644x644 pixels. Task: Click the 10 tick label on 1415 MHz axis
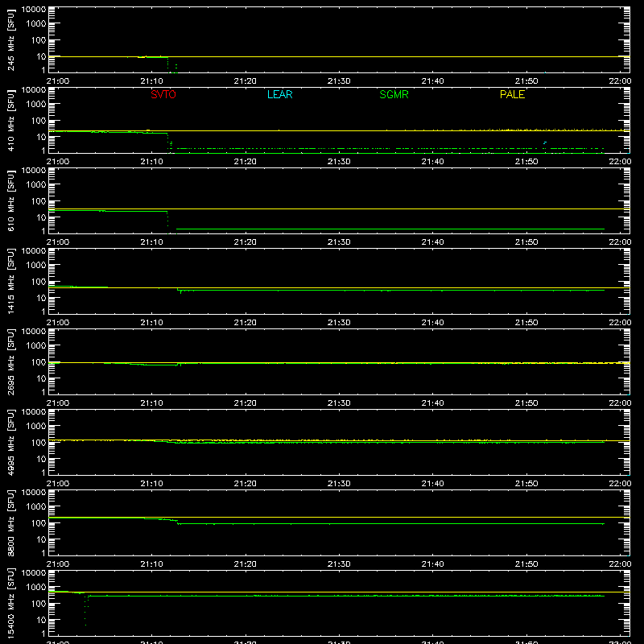point(41,298)
